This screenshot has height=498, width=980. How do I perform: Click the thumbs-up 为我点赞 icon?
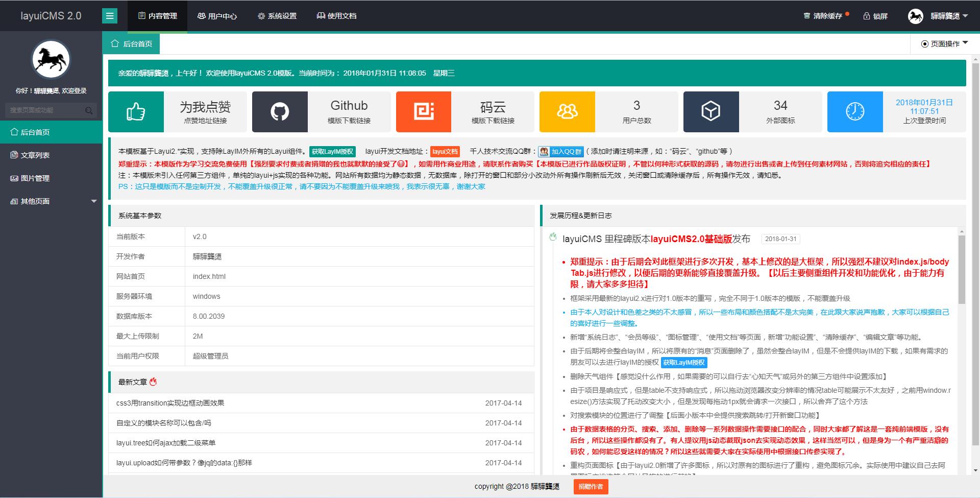pos(135,111)
